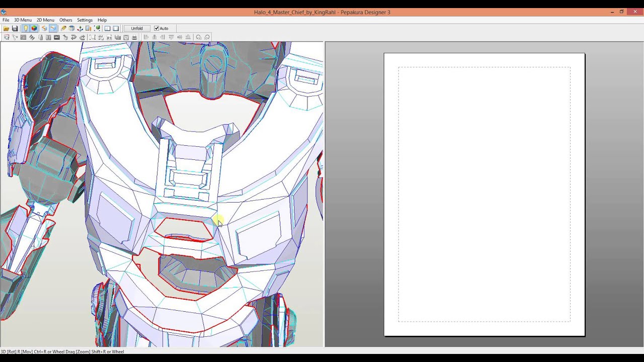This screenshot has width=644, height=362.
Task: Click the green cube with dashed frame icon
Action: 97,29
